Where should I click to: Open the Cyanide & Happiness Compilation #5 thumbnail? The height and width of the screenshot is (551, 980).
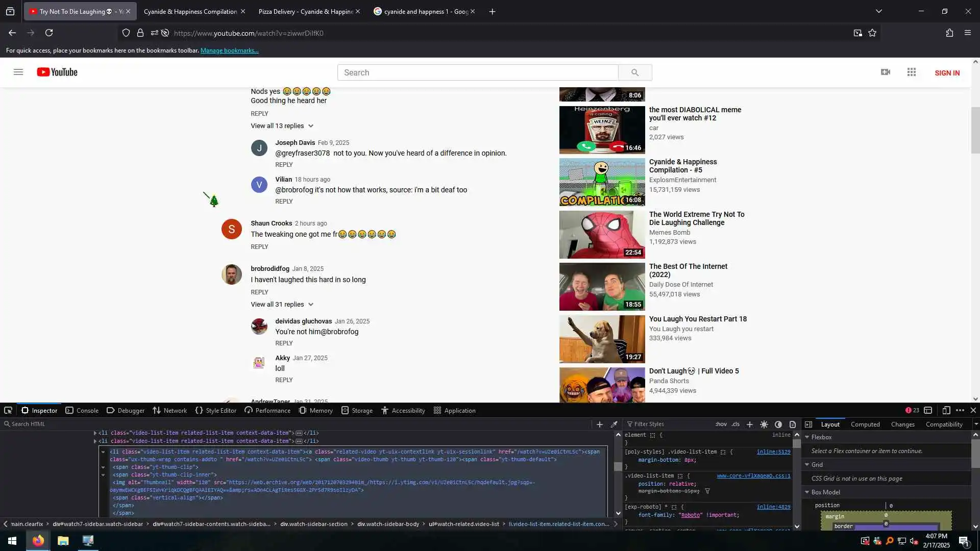(602, 182)
